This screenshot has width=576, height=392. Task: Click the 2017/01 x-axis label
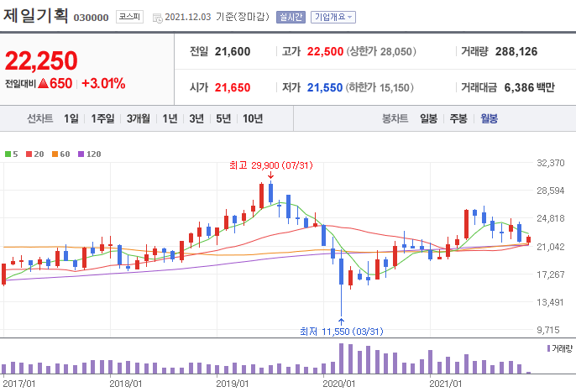coord(19,384)
